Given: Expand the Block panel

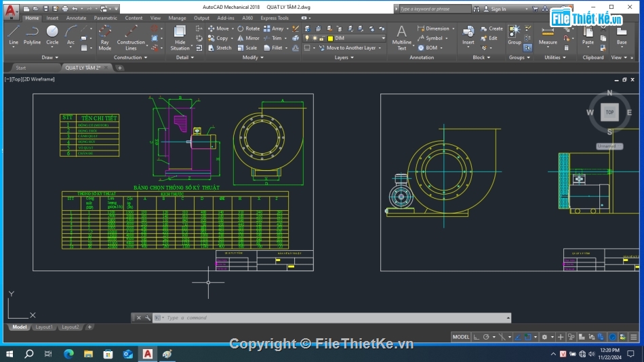Looking at the screenshot, I should click(x=481, y=58).
